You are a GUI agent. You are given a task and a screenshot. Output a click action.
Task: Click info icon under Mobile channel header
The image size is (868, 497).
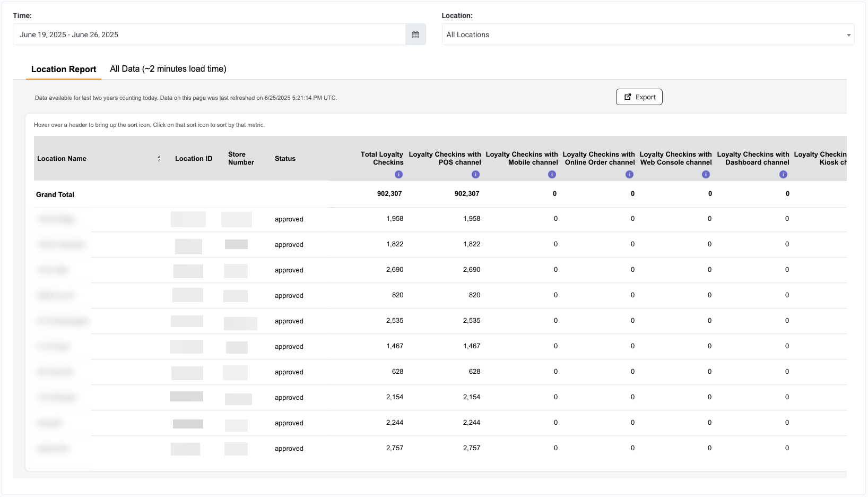pyautogui.click(x=552, y=175)
